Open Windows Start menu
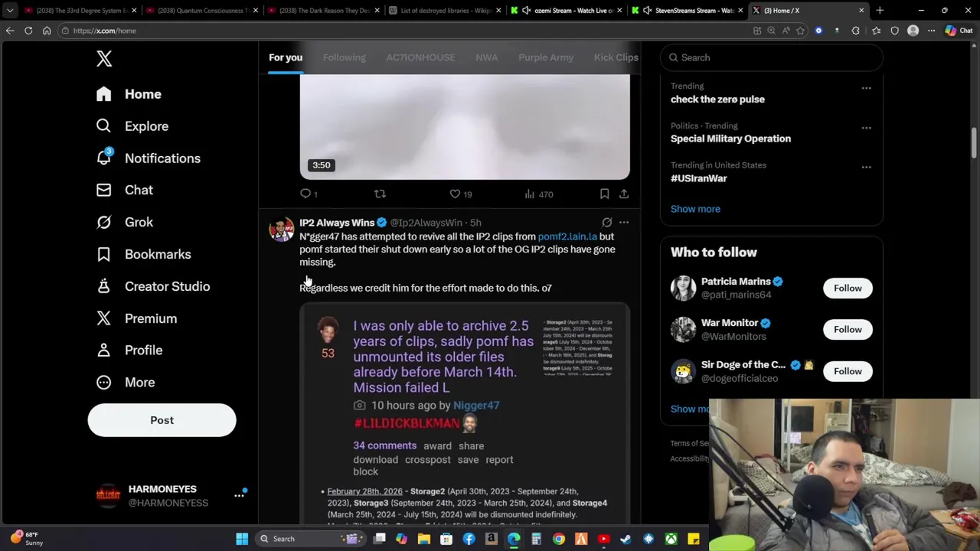 [242, 539]
